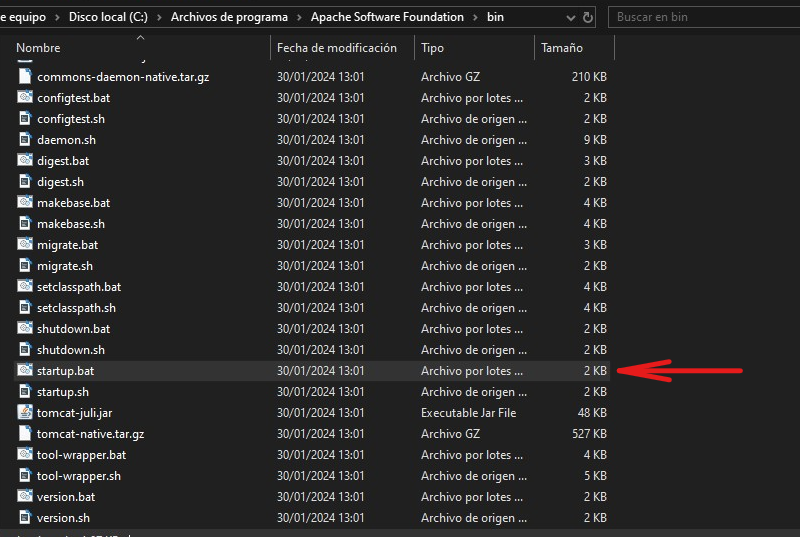Click the version.bat file icon
This screenshot has height=537, width=800.
(x=25, y=497)
